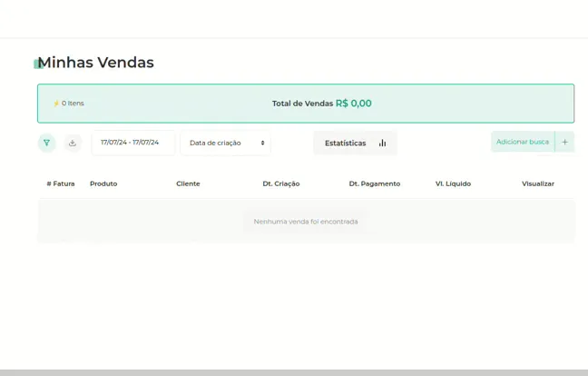This screenshot has width=588, height=376.
Task: Click the Produto column header
Action: tap(103, 183)
